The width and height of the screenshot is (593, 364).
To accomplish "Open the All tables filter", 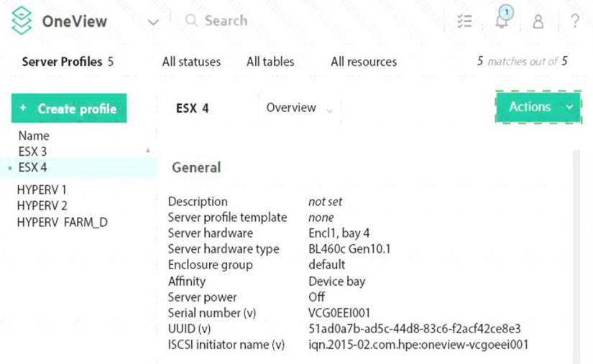I will [x=270, y=62].
